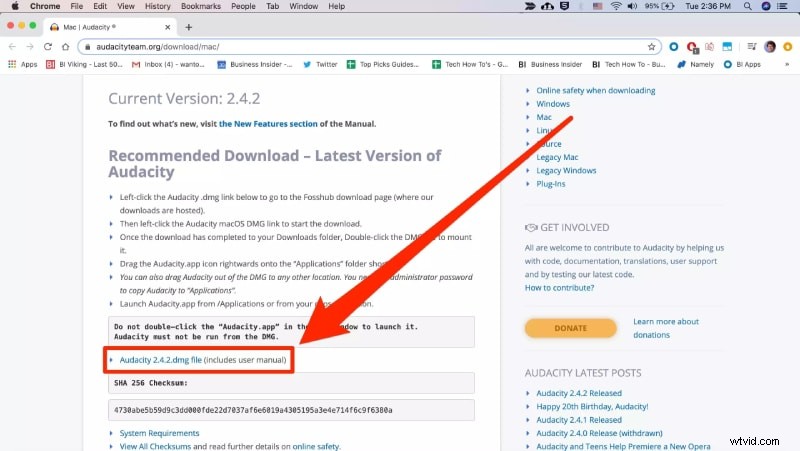This screenshot has width=800, height=451.
Task: Open the BI Apps bookmark
Action: pos(742,64)
